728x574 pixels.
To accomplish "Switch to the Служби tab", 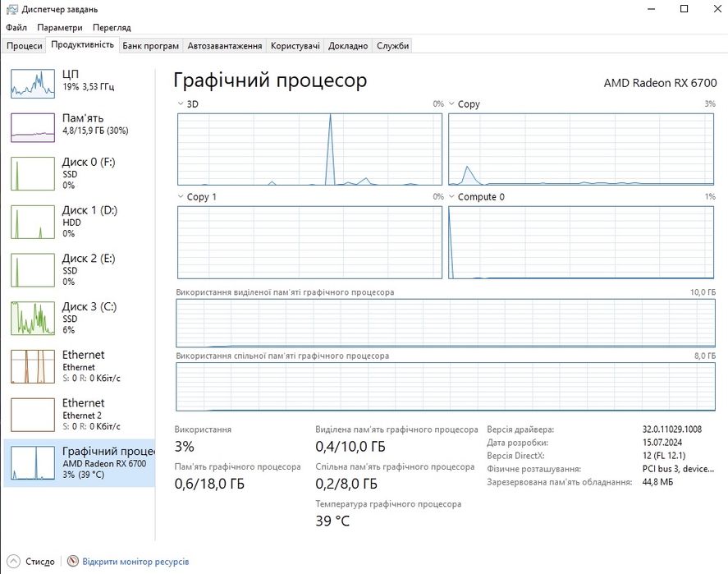I will (392, 46).
